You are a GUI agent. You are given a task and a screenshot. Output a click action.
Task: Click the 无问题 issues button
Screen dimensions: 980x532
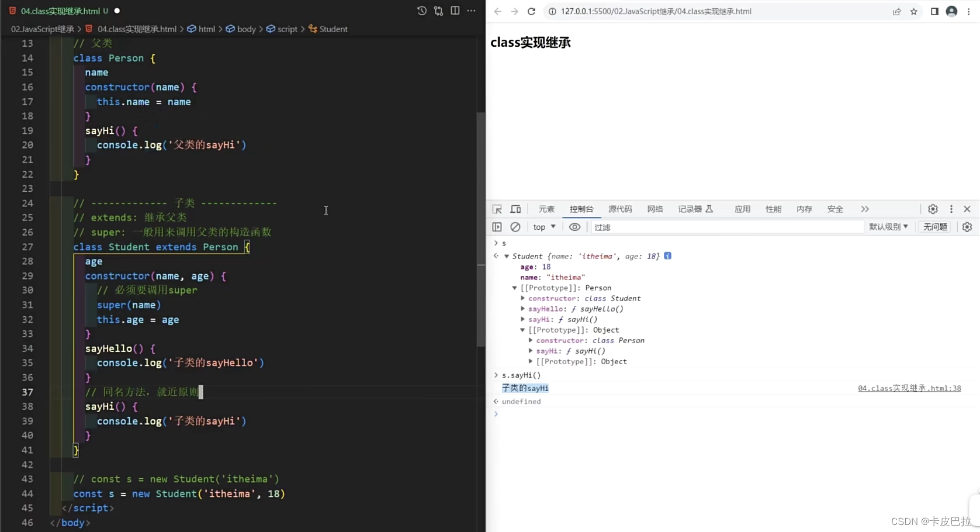click(935, 227)
